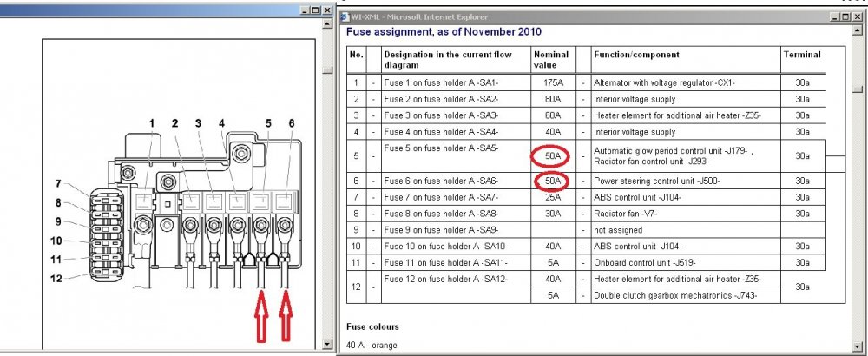Click the '175A' nominal value cell
868x356 pixels.
click(552, 83)
